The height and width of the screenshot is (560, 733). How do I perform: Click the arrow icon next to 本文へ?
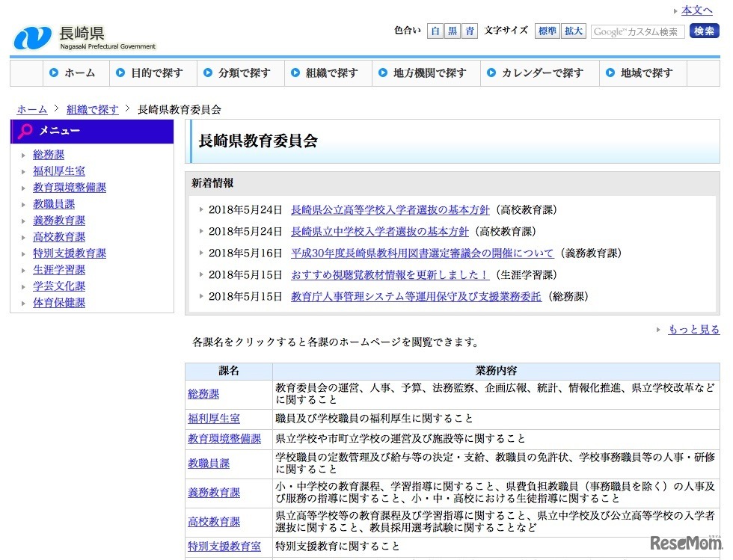[675, 10]
